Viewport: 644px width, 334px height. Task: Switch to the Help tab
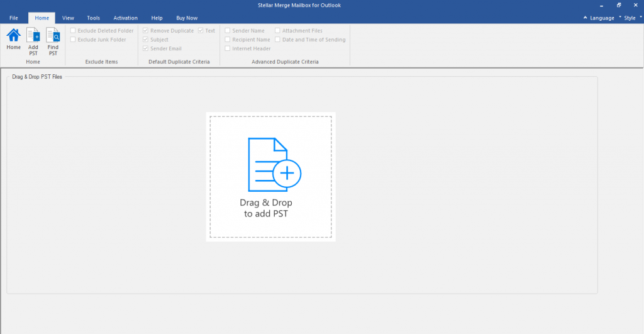(157, 18)
